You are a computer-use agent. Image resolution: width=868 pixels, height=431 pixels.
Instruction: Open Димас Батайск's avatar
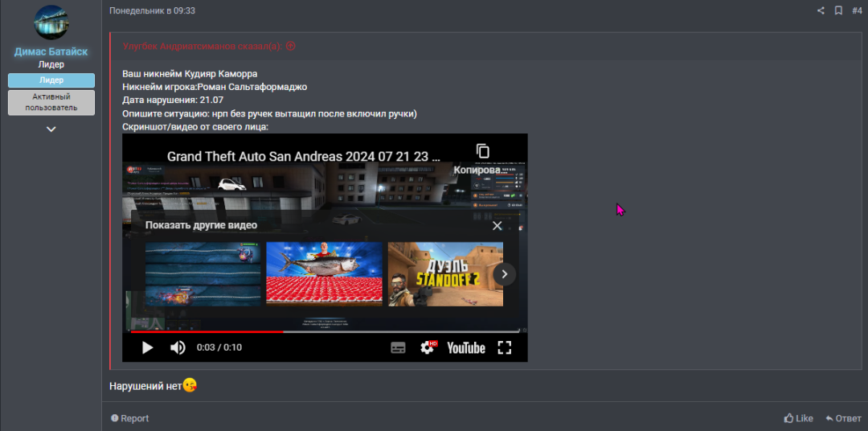coord(51,23)
